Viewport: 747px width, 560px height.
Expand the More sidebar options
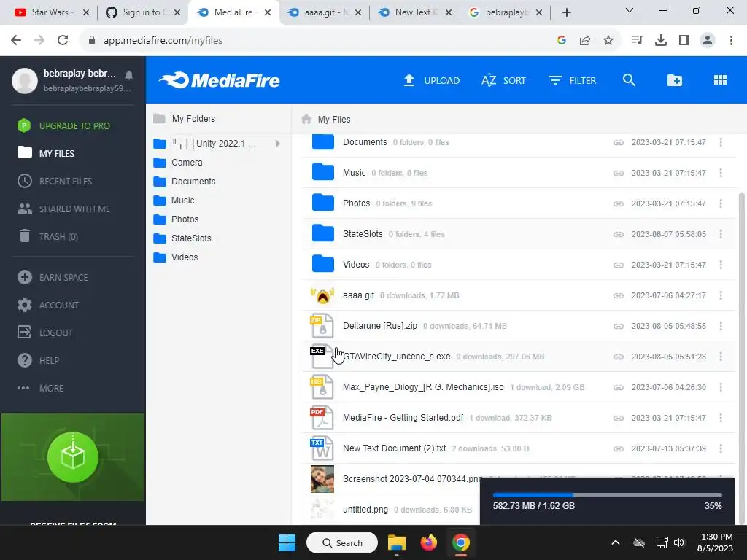41,388
